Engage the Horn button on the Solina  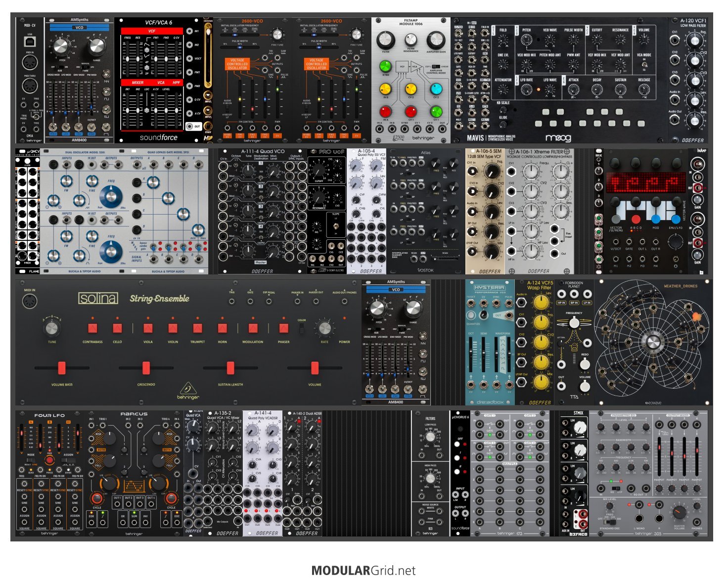point(223,328)
